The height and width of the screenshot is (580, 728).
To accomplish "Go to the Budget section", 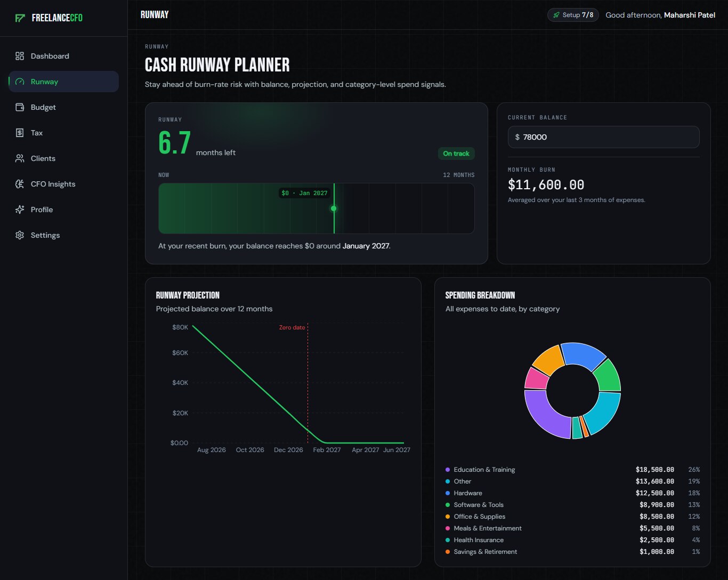I will [x=63, y=107].
